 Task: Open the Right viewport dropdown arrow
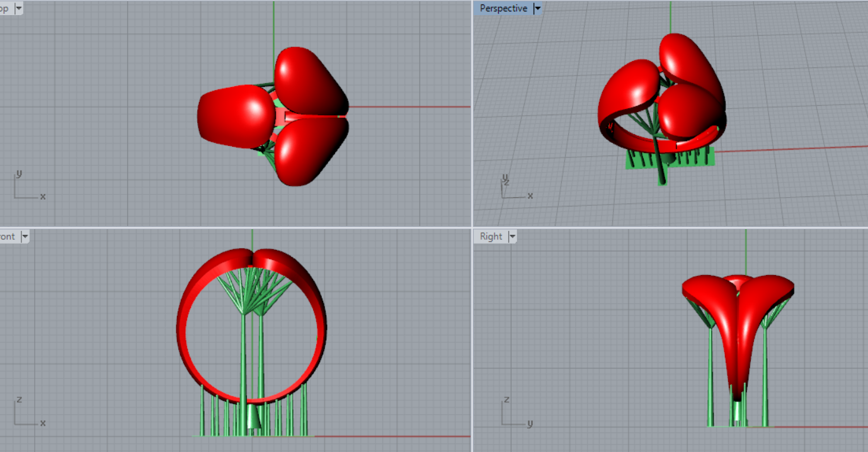point(512,237)
